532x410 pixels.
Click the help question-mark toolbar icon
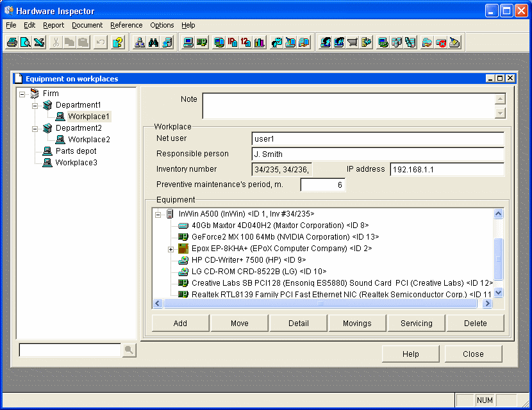tap(118, 42)
